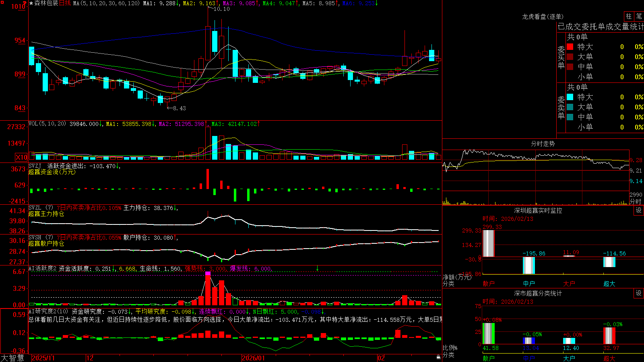The width and height of the screenshot is (644, 362).
Task: Click the VOL(5,10,20) indicator label
Action: pyautogui.click(x=47, y=124)
